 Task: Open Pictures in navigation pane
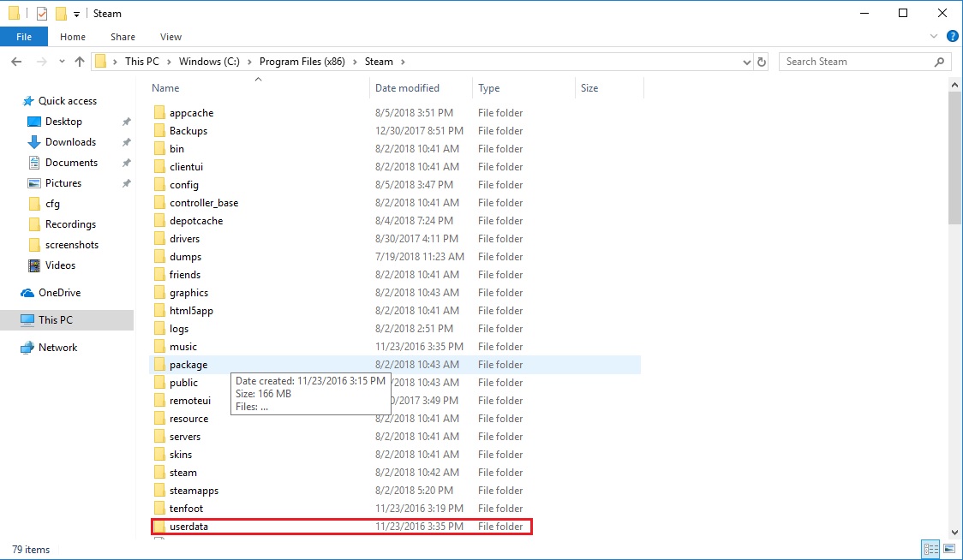[63, 183]
